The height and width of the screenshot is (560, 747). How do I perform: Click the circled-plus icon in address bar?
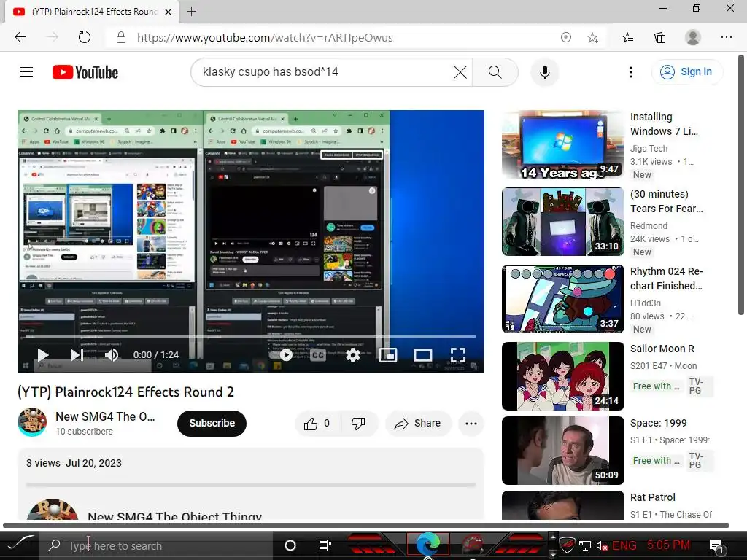(x=566, y=38)
